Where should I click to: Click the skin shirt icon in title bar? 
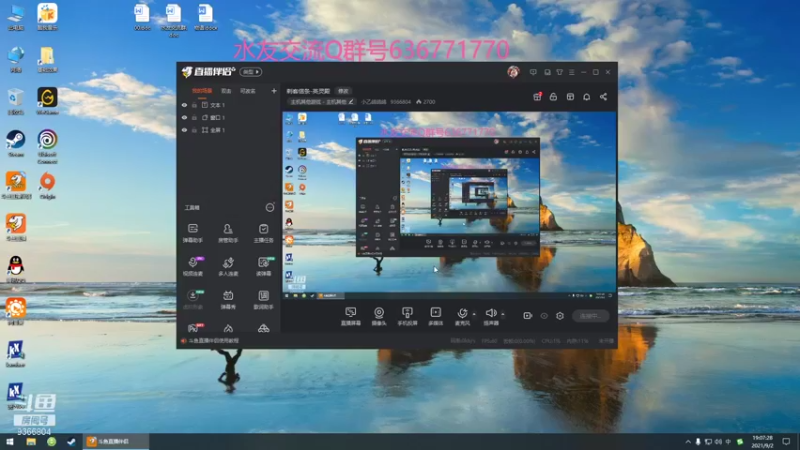(560, 72)
